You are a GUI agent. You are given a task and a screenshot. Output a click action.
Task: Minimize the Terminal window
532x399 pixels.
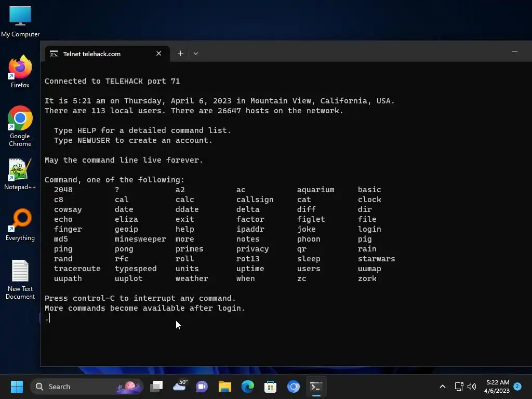pyautogui.click(x=515, y=51)
